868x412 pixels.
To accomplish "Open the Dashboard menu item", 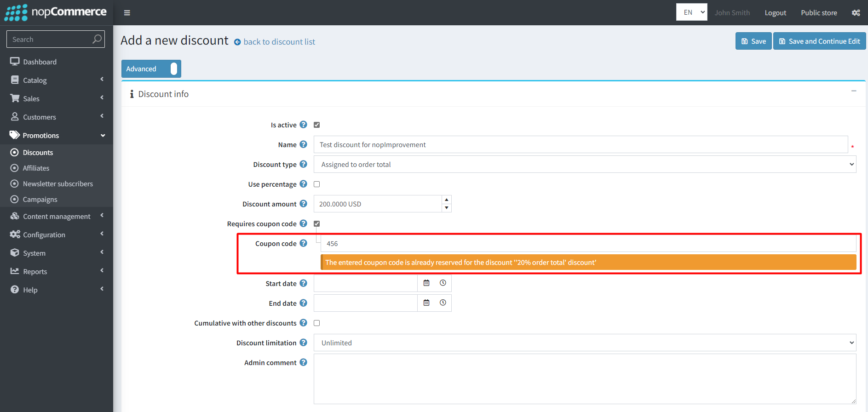I will [x=57, y=62].
